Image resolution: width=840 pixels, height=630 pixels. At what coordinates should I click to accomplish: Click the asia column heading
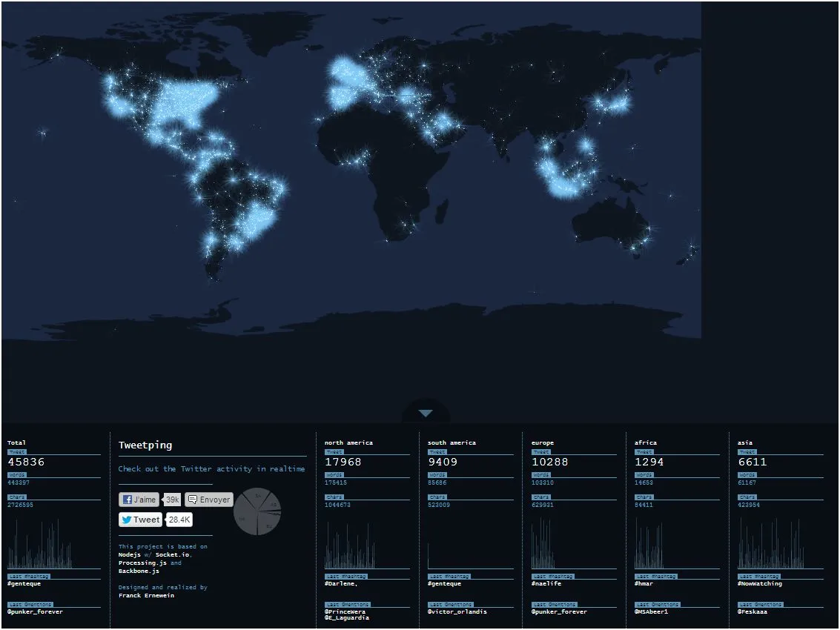(x=745, y=443)
